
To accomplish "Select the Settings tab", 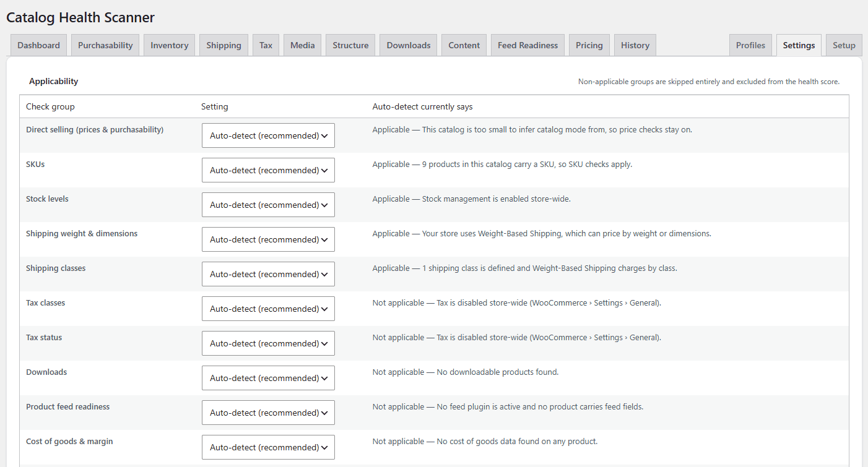I will 799,45.
